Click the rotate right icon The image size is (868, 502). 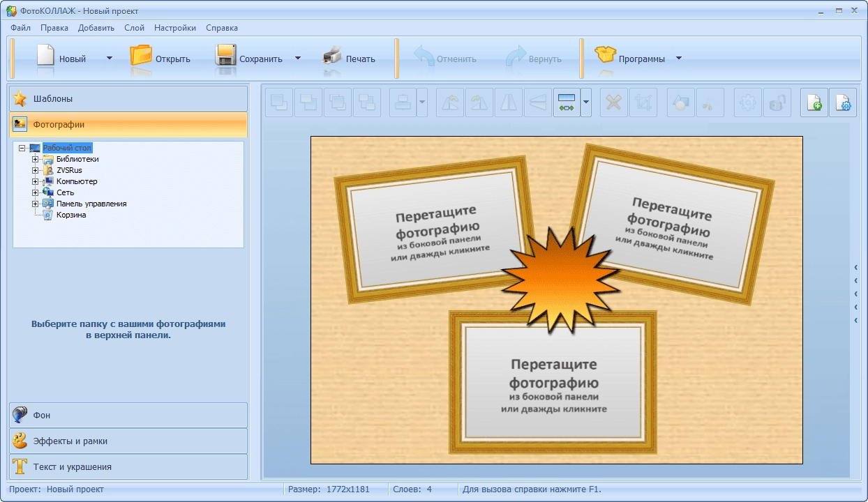(479, 102)
